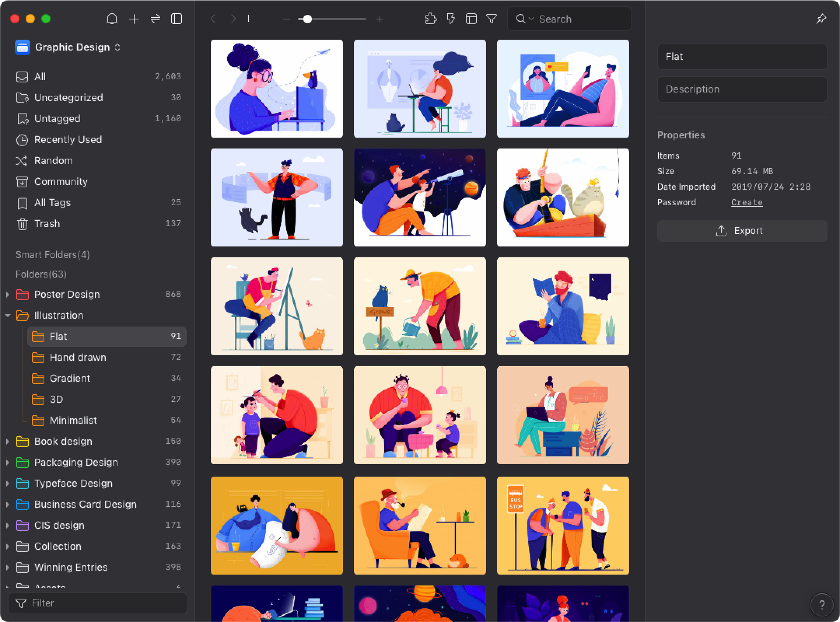This screenshot has height=622, width=840.
Task: Click the plus add button in sidebar header
Action: point(134,19)
